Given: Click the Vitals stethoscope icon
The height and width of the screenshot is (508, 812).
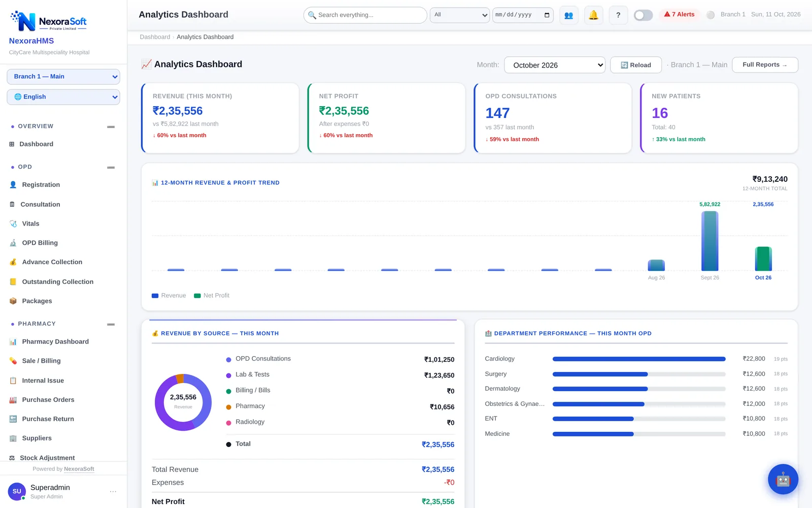Looking at the screenshot, I should tap(13, 224).
